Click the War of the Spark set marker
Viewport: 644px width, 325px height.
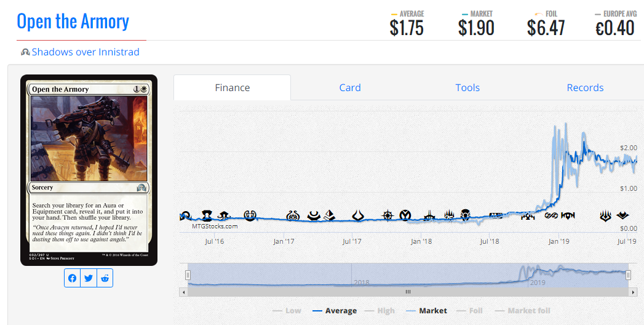(606, 215)
